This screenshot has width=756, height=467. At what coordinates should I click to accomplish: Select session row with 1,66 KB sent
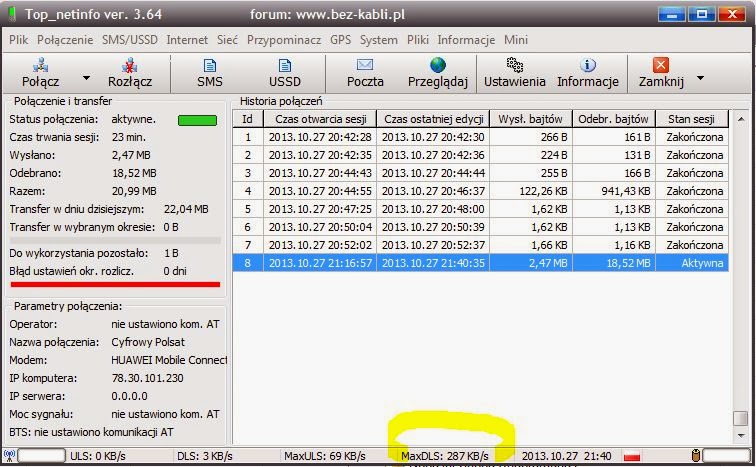click(x=481, y=245)
